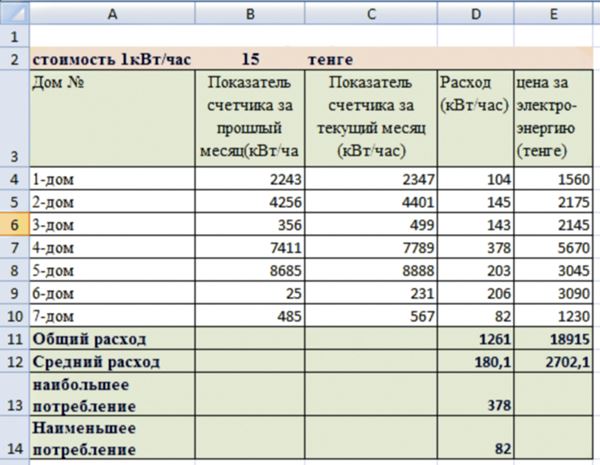Viewport: 600px width, 465px height.
Task: Click the 'Средний расход' label cell
Action: click(x=112, y=361)
